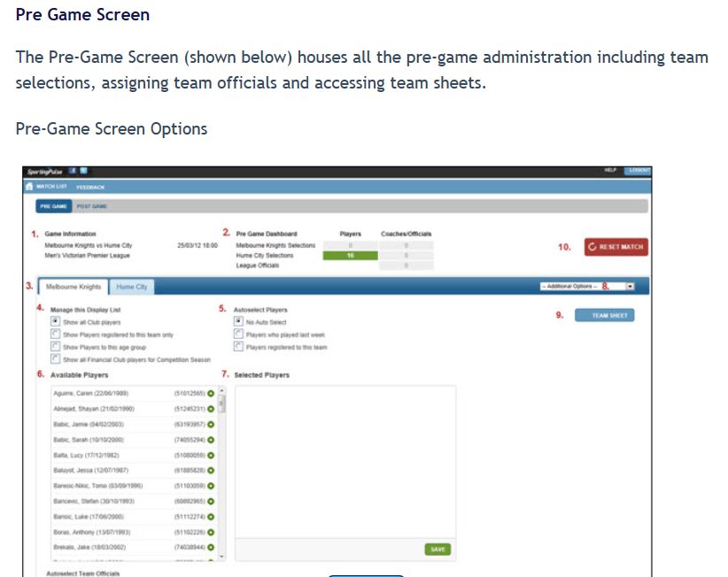Open the Post Game tab

(91, 206)
